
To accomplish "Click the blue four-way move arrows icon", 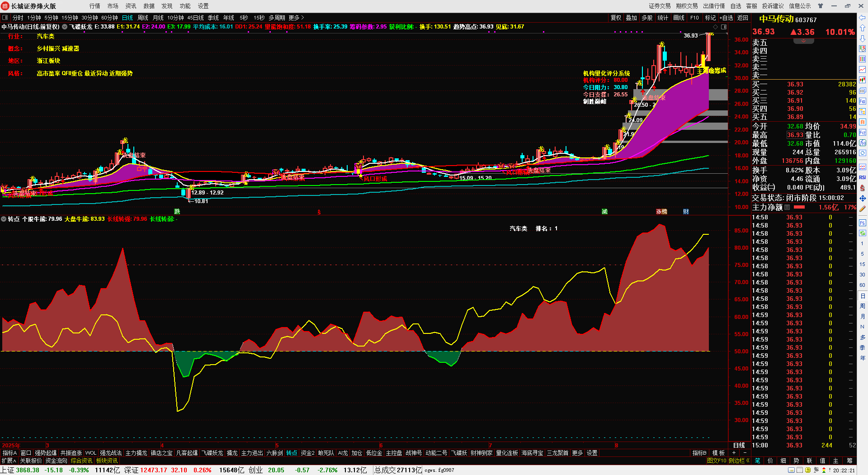I will pyautogui.click(x=863, y=198).
